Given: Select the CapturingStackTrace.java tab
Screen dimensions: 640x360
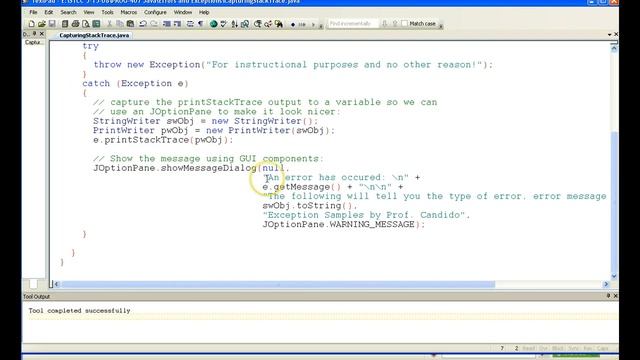Looking at the screenshot, I should 94,36.
